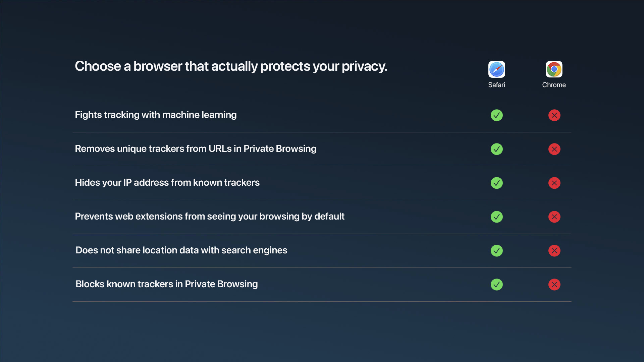Click Safari's green checkmark for machine learning tracking
Screen dimensions: 644x362
click(496, 115)
